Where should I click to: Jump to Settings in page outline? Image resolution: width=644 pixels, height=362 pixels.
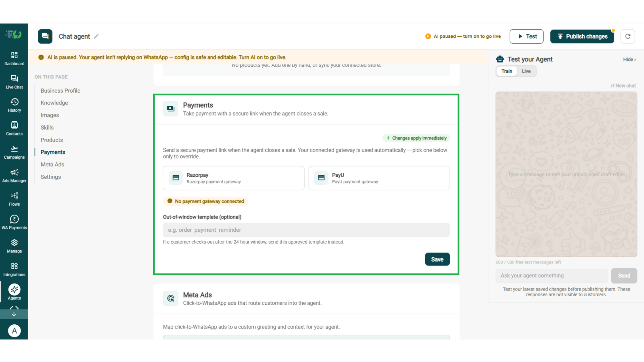pyautogui.click(x=51, y=177)
